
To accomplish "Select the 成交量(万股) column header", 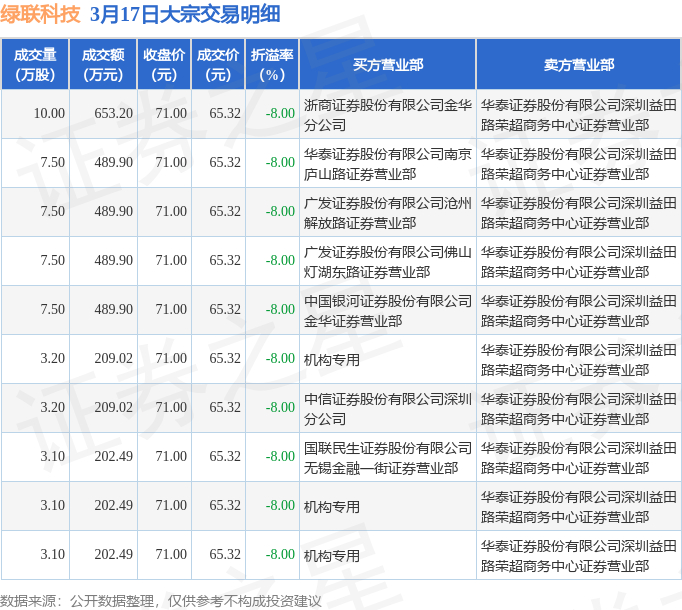I will [35, 64].
